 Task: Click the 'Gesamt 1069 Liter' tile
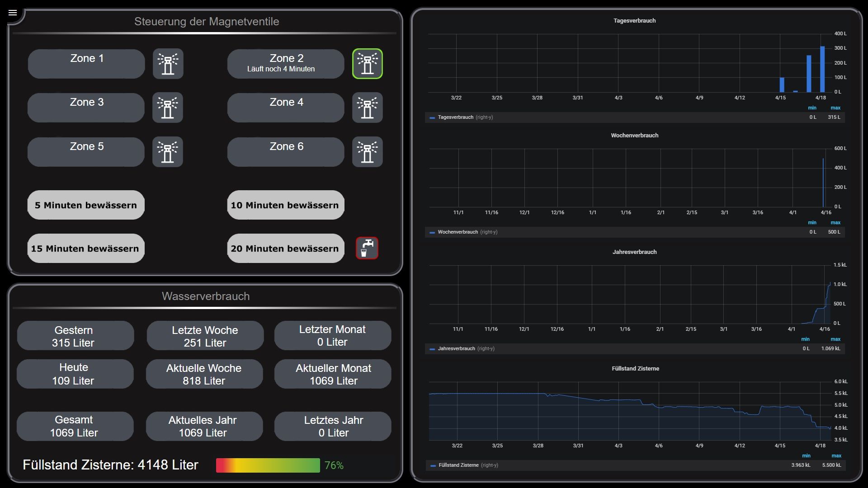click(75, 426)
